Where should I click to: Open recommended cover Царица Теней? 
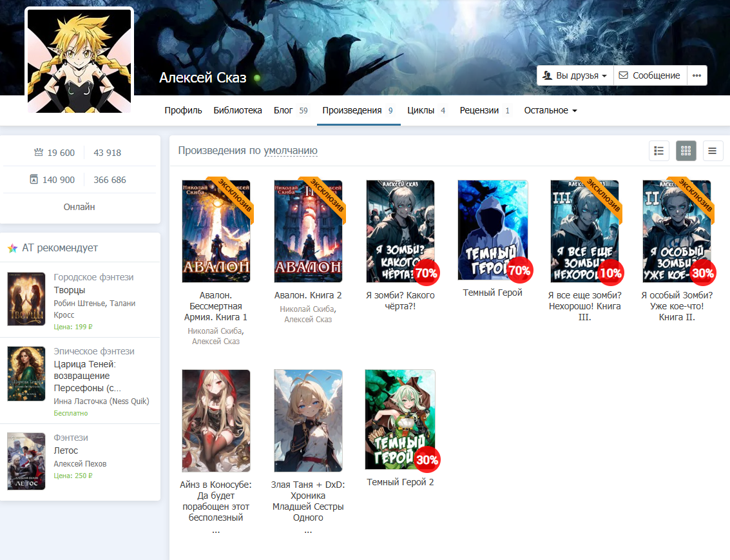[26, 374]
